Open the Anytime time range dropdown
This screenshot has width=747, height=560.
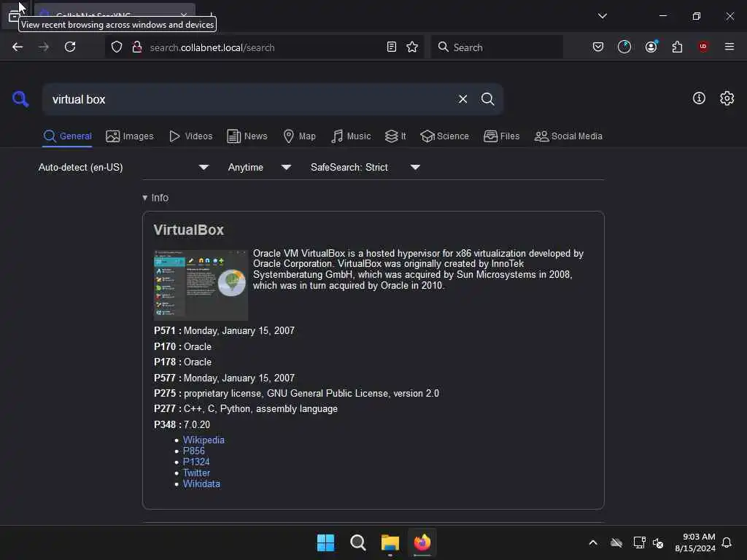260,167
